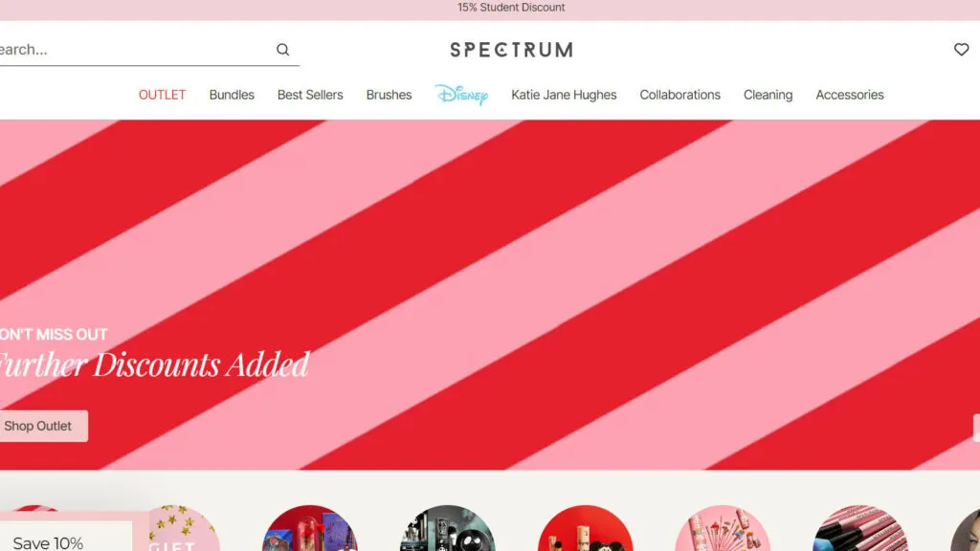Select the gold stars gift thumbnail

click(x=181, y=528)
